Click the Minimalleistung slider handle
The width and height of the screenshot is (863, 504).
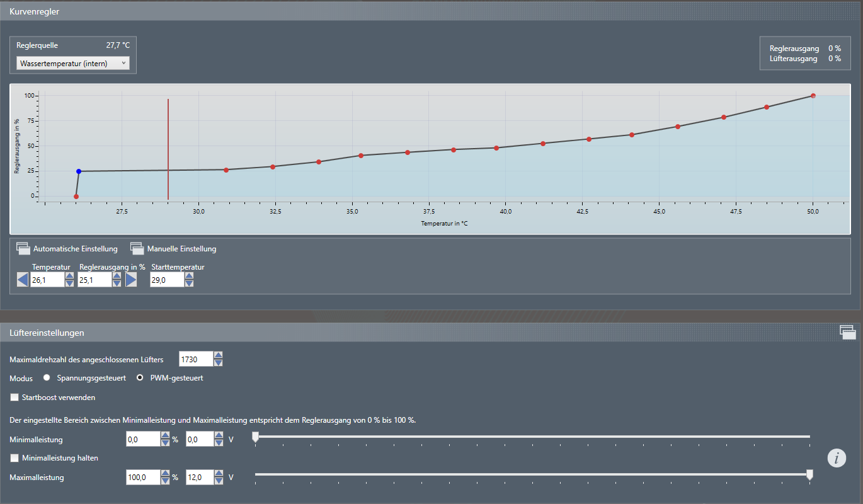(x=255, y=437)
